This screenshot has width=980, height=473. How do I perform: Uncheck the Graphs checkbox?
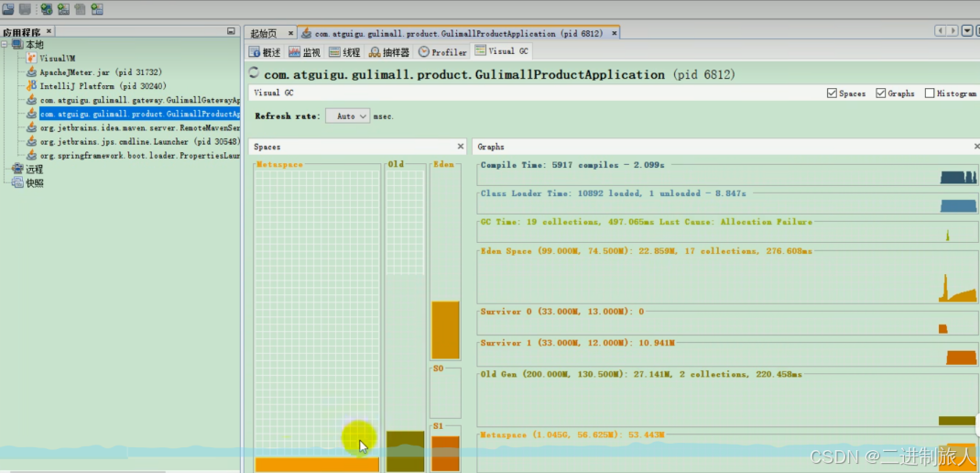pos(880,93)
